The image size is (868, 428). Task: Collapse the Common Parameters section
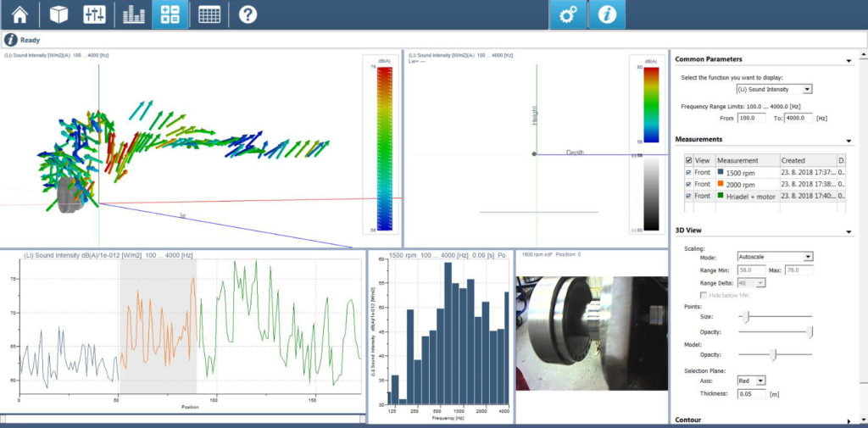[x=849, y=60]
